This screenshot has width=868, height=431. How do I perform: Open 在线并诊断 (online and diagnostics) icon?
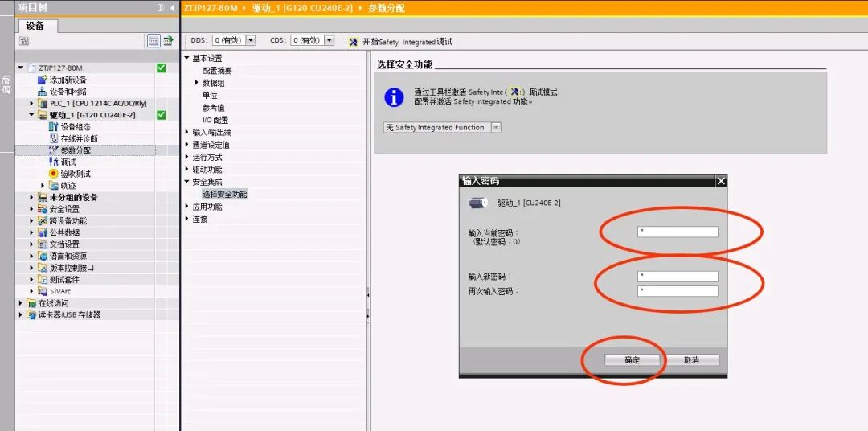[54, 138]
